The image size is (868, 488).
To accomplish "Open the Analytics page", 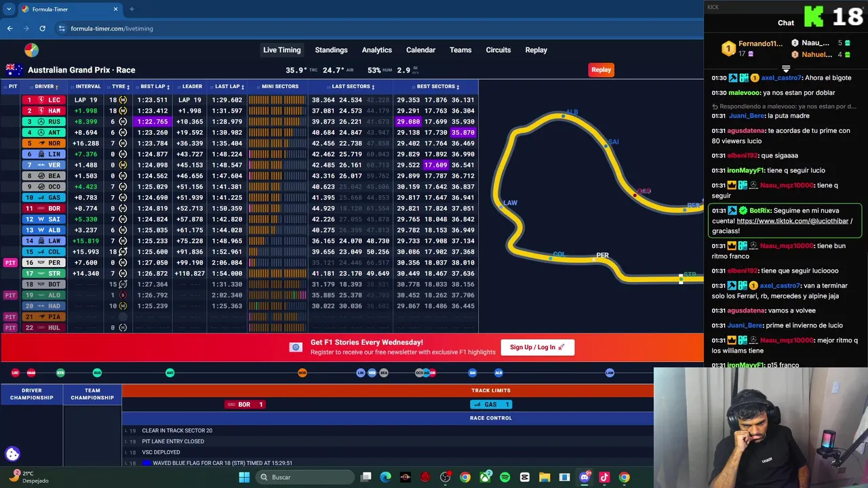I will pyautogui.click(x=377, y=50).
